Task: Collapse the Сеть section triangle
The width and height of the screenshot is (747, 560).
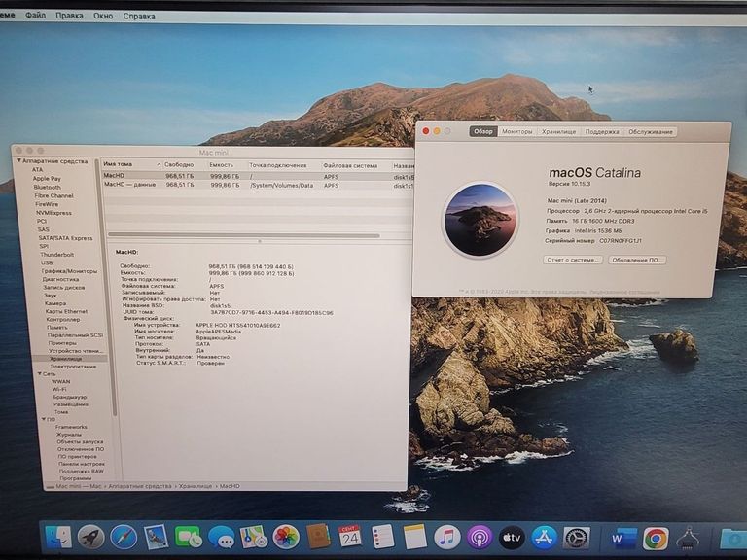Action: point(40,373)
